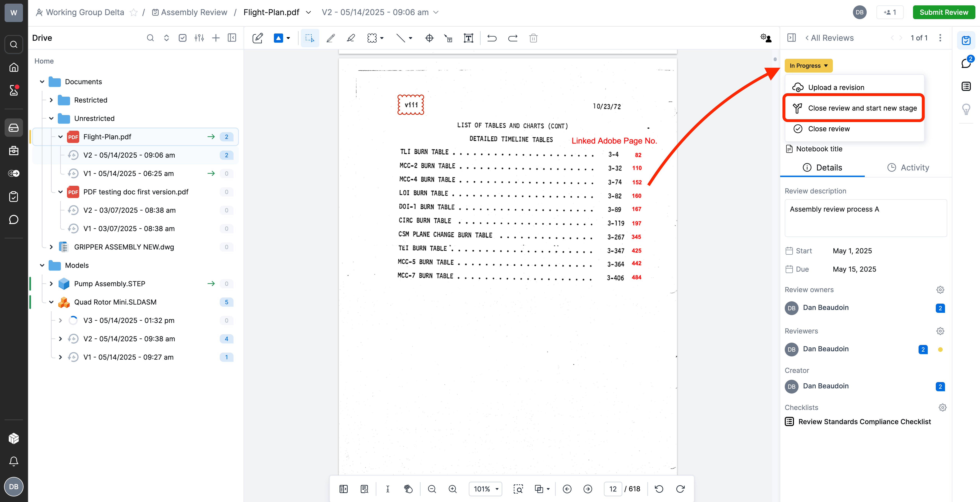Click the Submit Review button

pos(943,12)
